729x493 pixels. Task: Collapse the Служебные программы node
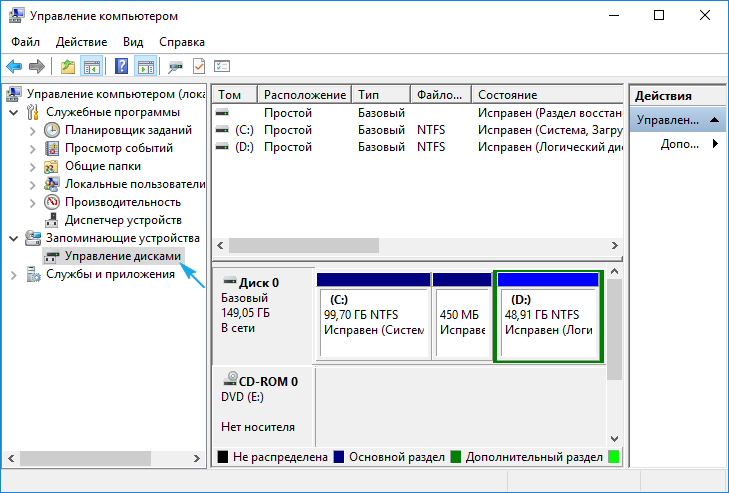(x=13, y=112)
